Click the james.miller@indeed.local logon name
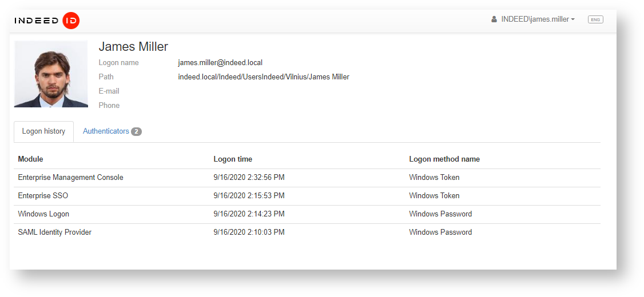Viewport: 644px width, 297px height. [x=220, y=63]
